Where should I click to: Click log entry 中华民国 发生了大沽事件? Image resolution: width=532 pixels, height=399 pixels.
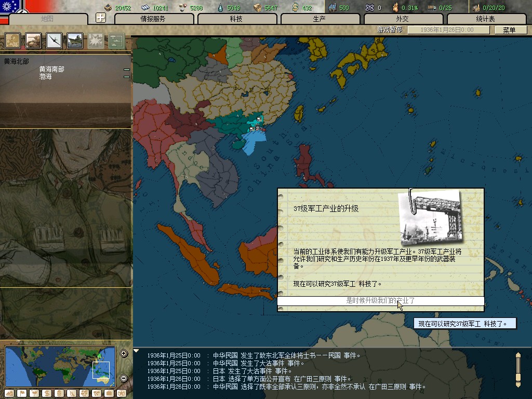225,363
